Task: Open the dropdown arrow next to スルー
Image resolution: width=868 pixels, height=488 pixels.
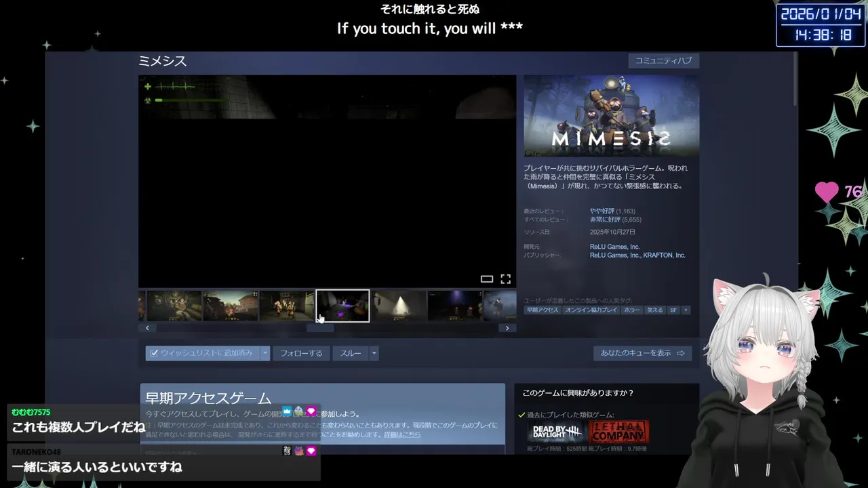Action: (374, 353)
